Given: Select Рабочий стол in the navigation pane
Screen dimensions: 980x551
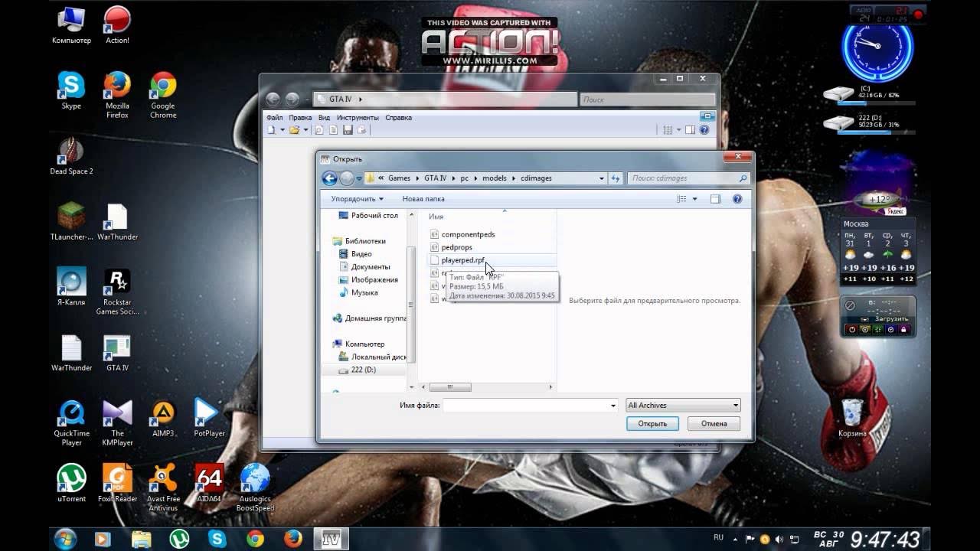Looking at the screenshot, I should click(x=368, y=216).
